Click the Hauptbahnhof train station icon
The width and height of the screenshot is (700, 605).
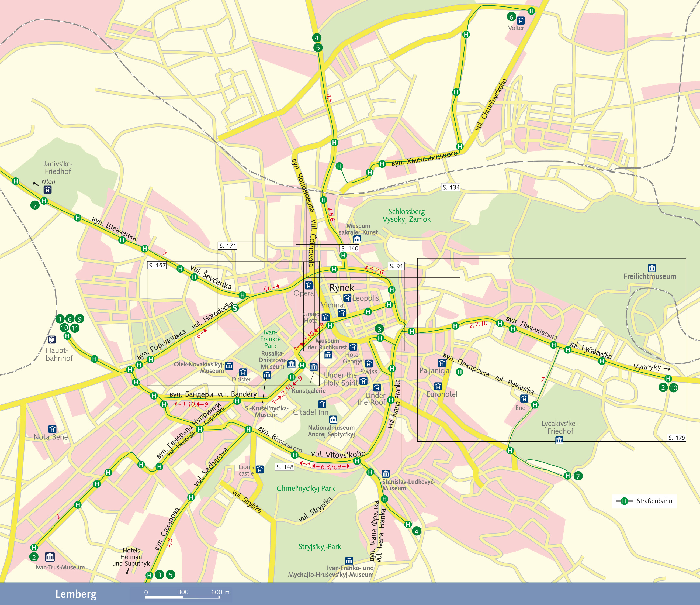[x=52, y=339]
